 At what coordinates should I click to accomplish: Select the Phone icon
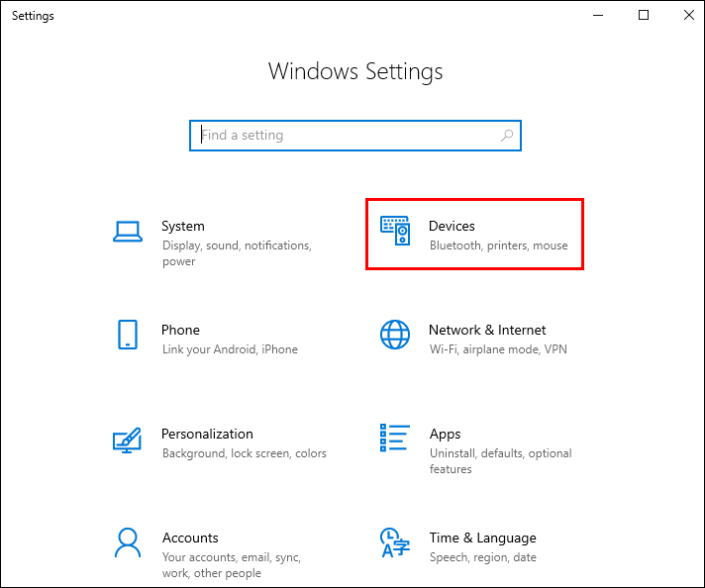pos(128,335)
